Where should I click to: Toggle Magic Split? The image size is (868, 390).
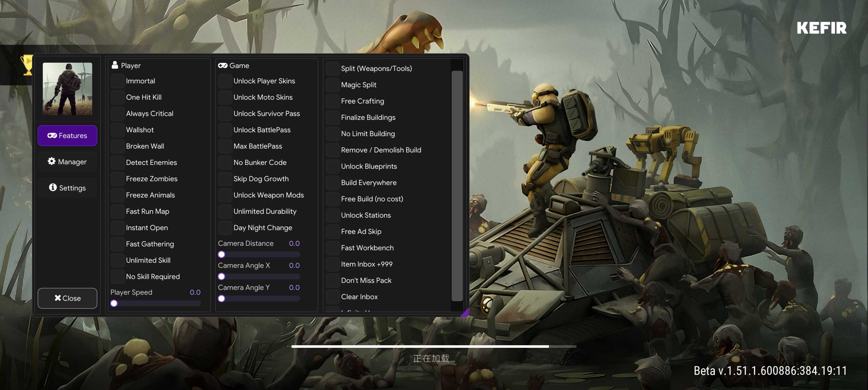tap(333, 85)
